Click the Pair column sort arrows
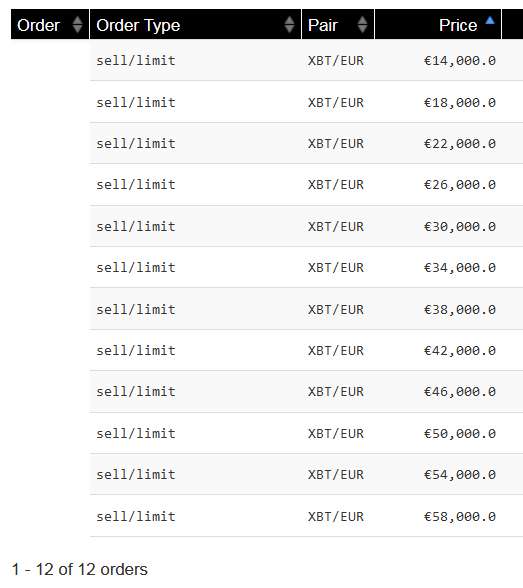 click(x=362, y=25)
